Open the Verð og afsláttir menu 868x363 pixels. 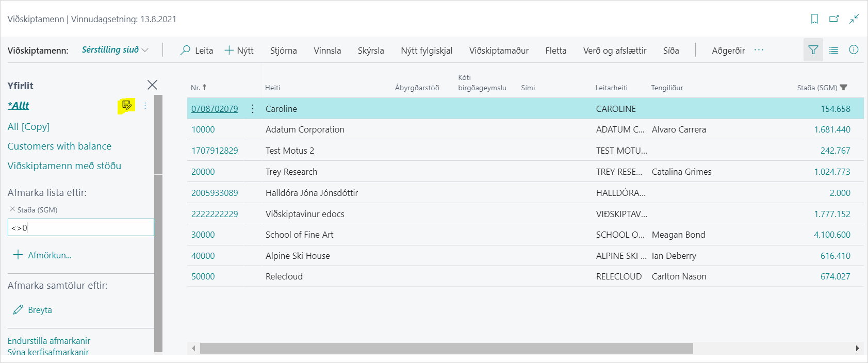[x=614, y=51]
